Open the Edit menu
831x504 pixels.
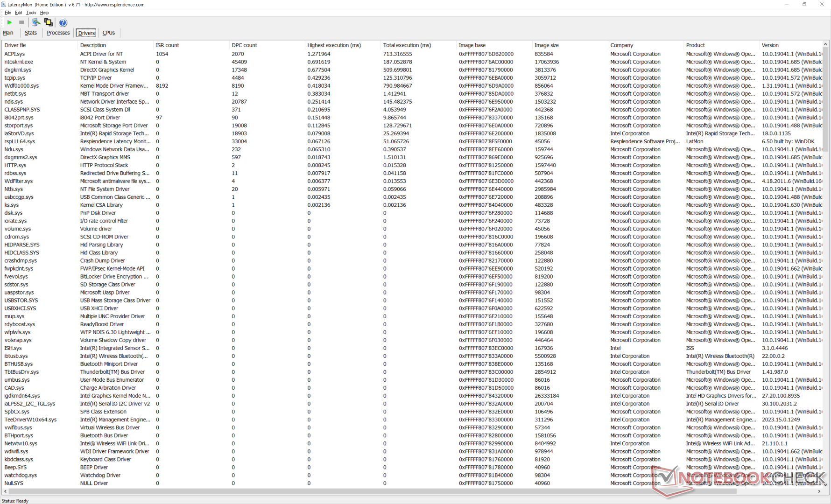point(19,13)
